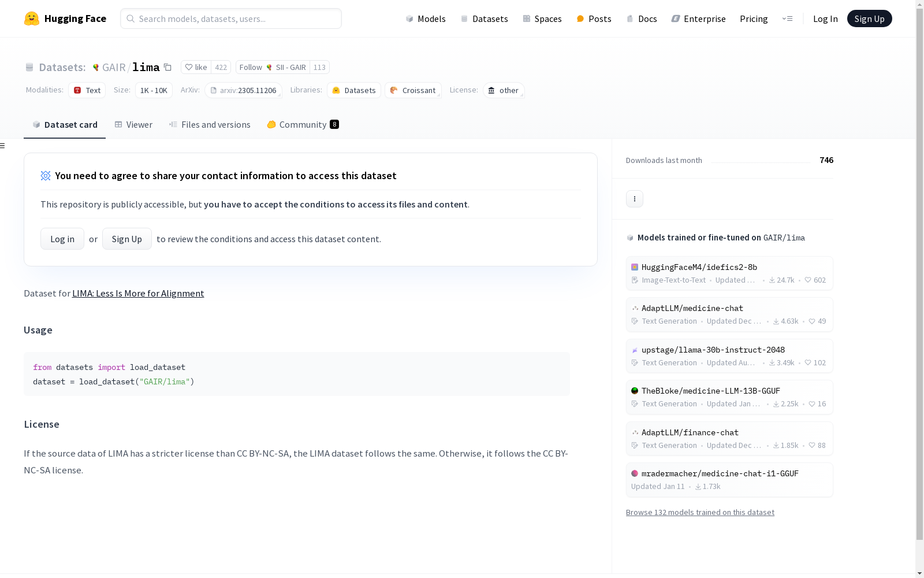This screenshot has width=924, height=578.
Task: Click Log In in the header
Action: click(825, 18)
